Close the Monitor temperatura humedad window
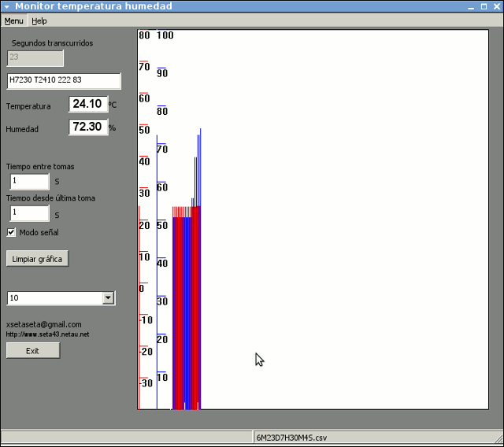 [495, 6]
